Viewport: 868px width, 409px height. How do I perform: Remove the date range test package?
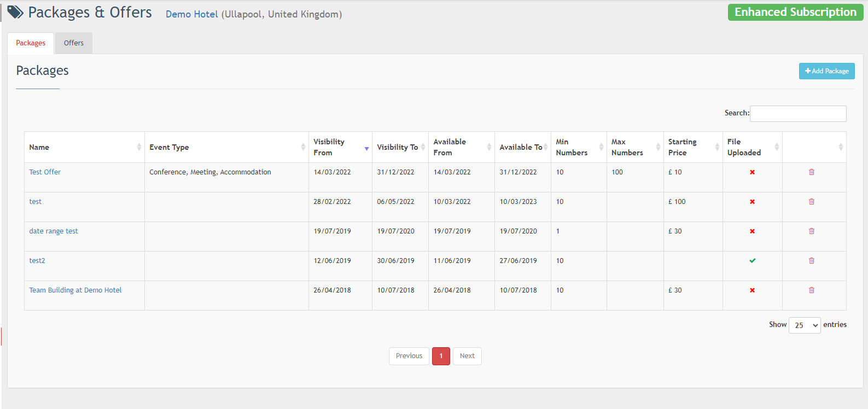[x=812, y=231]
